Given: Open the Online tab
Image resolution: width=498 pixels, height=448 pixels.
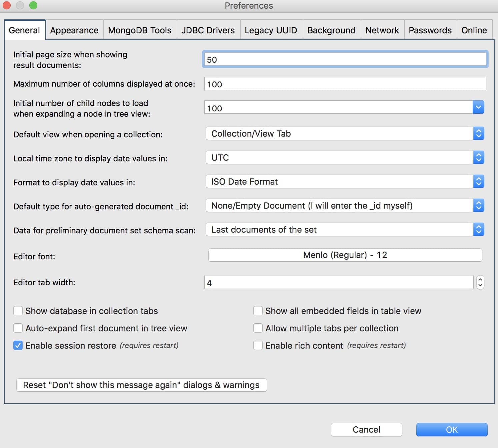Looking at the screenshot, I should [x=474, y=30].
